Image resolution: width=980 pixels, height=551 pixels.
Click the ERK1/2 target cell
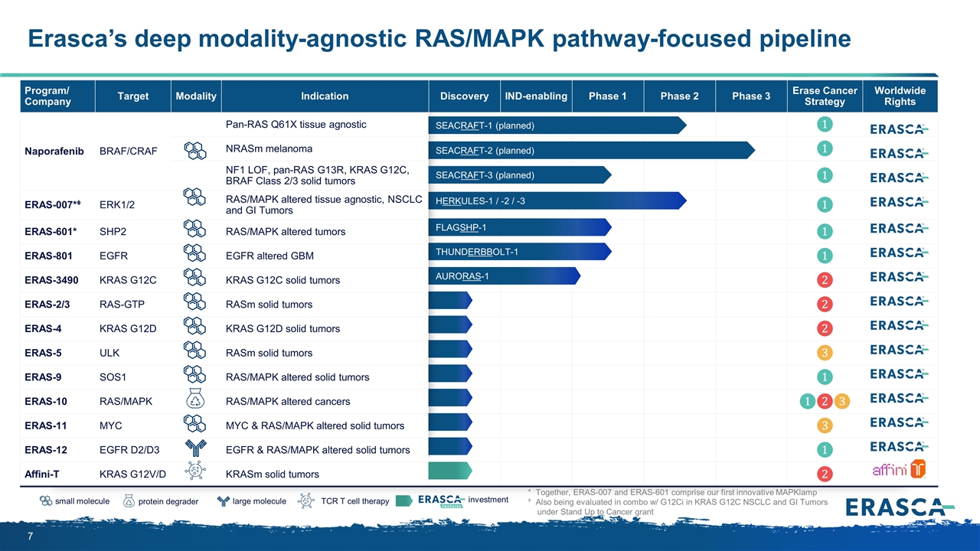117,205
